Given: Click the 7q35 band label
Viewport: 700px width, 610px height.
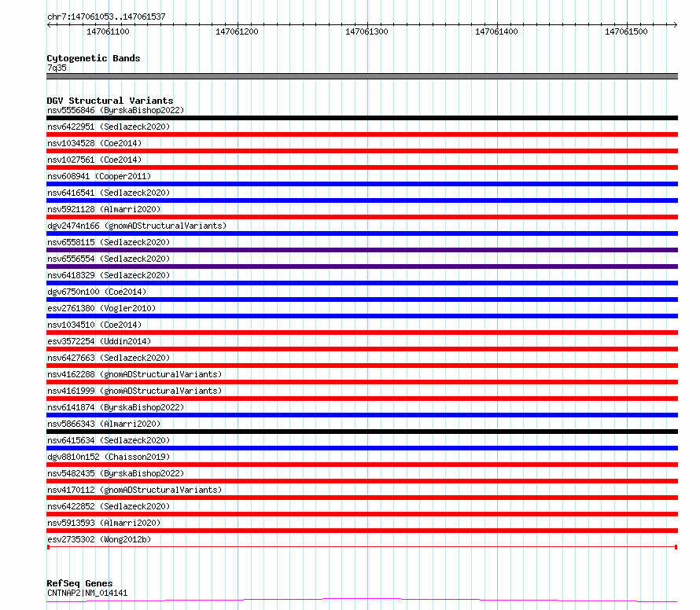Looking at the screenshot, I should click(x=57, y=68).
